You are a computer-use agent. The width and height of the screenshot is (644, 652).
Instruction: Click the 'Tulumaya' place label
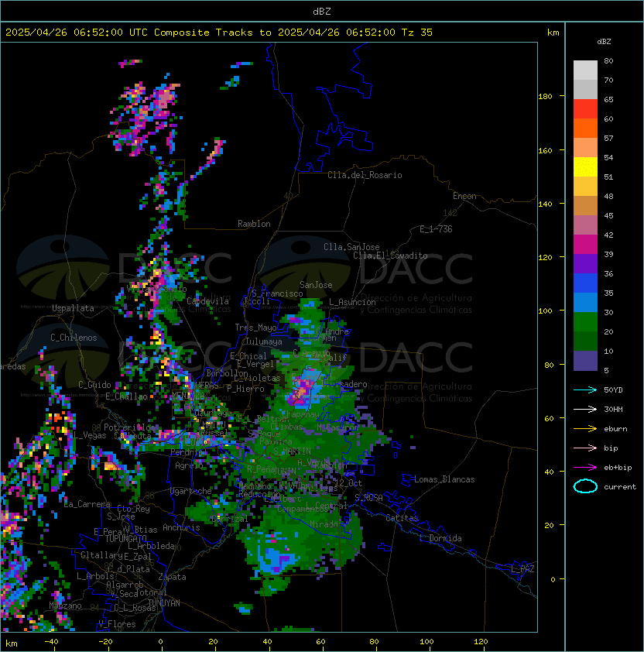[264, 341]
